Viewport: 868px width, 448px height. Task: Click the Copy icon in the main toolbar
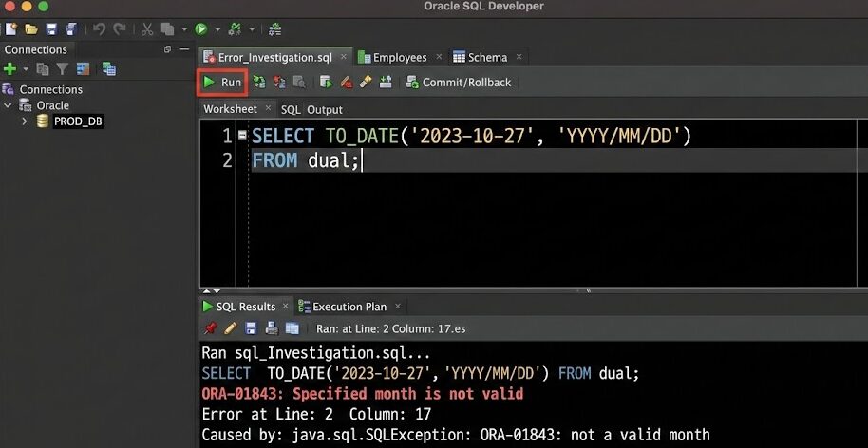(167, 29)
